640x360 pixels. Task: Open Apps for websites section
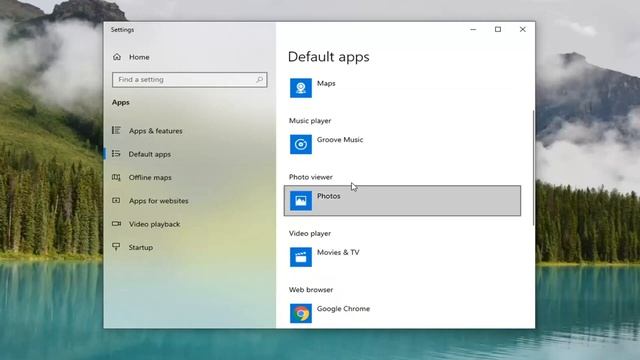(x=158, y=201)
